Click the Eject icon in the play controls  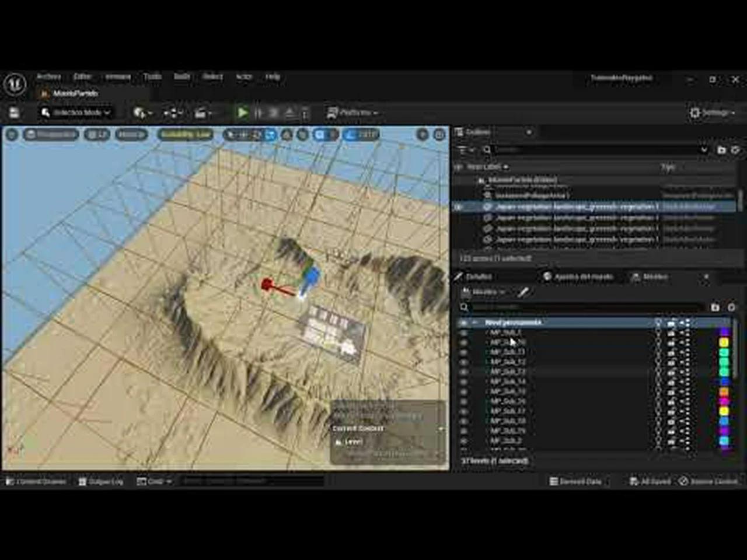(x=289, y=113)
